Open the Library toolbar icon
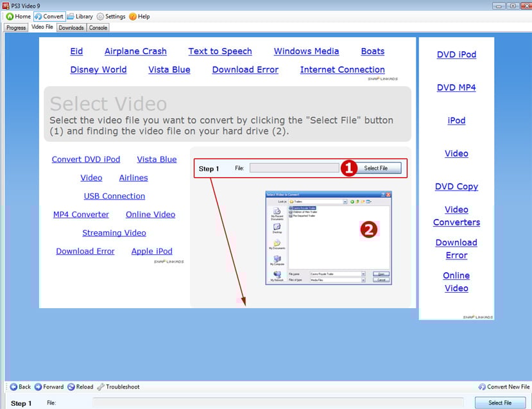The width and height of the screenshot is (532, 409). 71,16
